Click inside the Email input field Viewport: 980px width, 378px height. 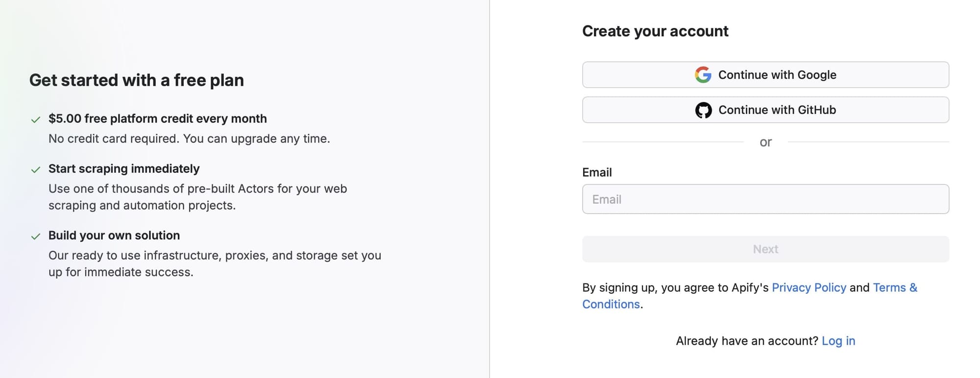pyautogui.click(x=765, y=199)
